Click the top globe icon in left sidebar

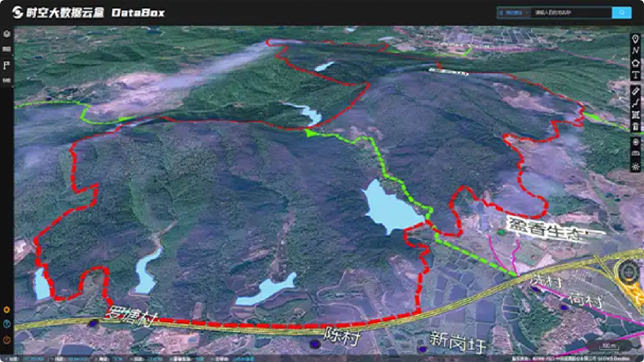tap(7, 34)
